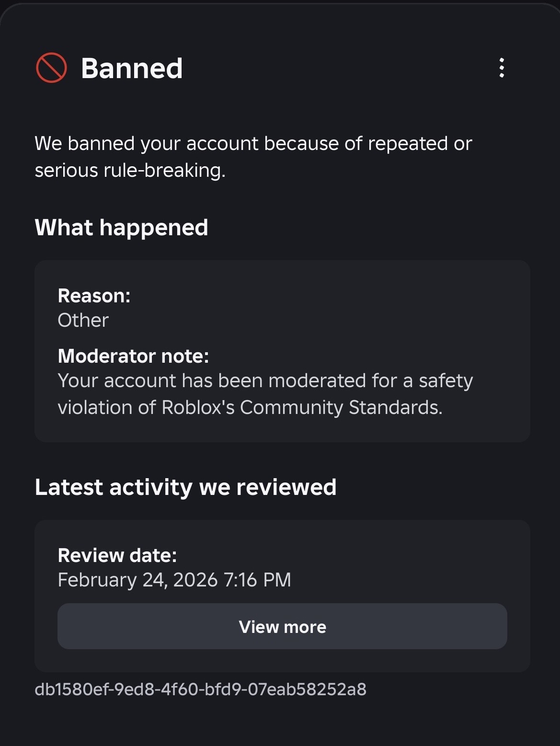Expand the latest activity card details
The width and height of the screenshot is (560, 746).
(282, 626)
